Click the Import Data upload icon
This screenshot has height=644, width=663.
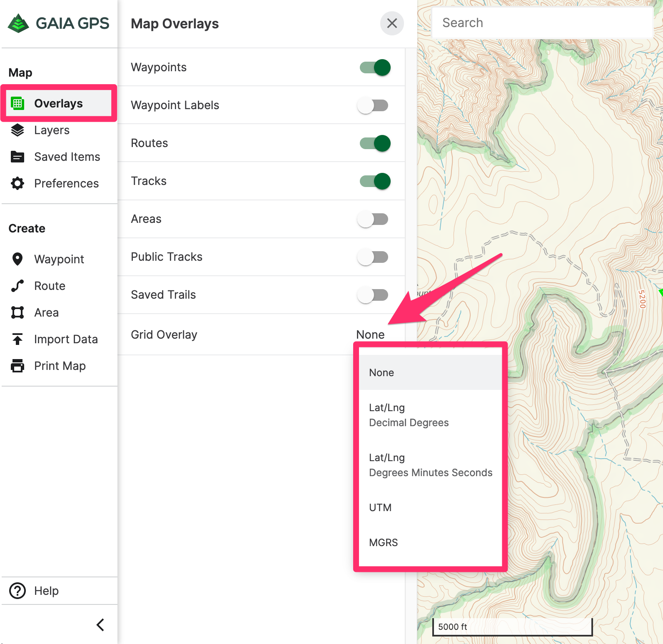click(17, 339)
